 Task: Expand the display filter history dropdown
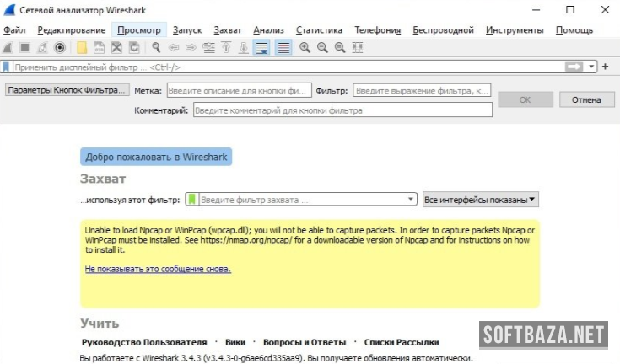point(592,66)
